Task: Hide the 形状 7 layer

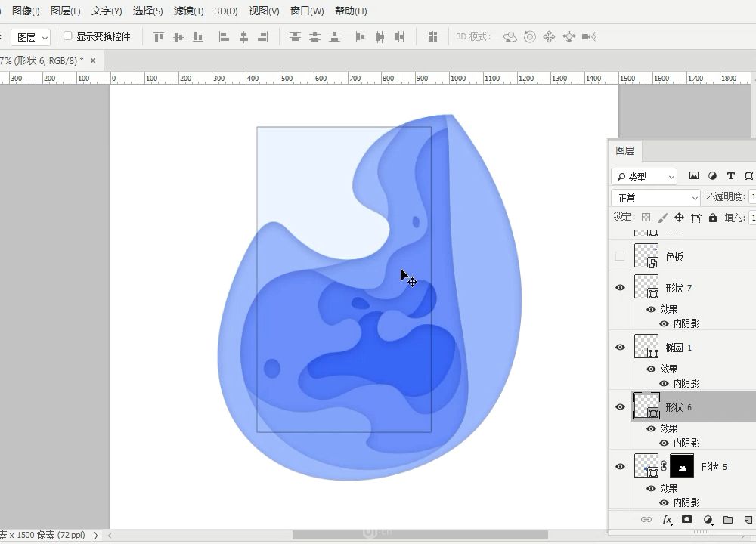Action: point(621,288)
